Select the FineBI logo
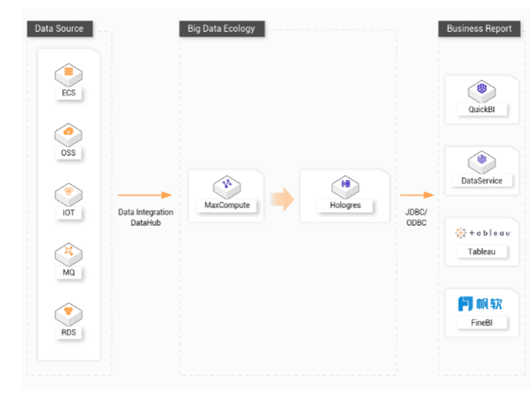 tap(480, 304)
